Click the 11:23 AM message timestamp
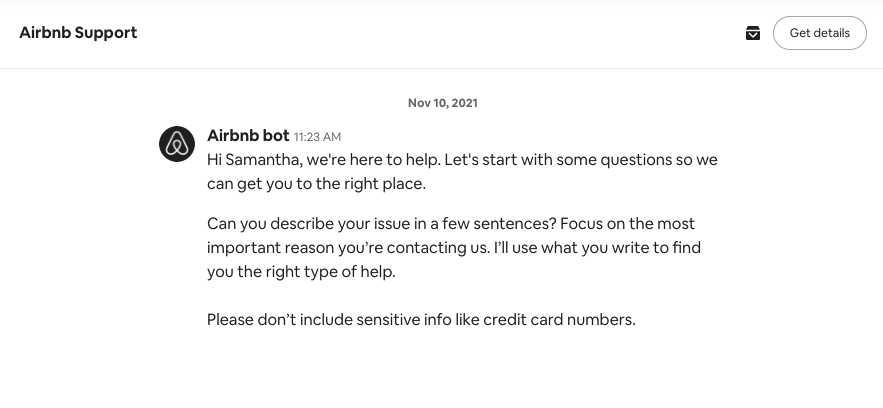 pyautogui.click(x=317, y=137)
